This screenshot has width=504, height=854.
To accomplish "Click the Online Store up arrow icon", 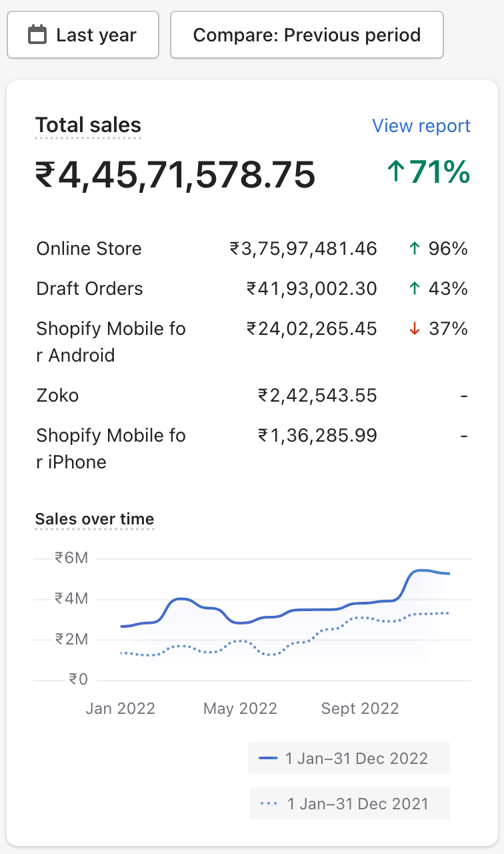I will pyautogui.click(x=414, y=249).
